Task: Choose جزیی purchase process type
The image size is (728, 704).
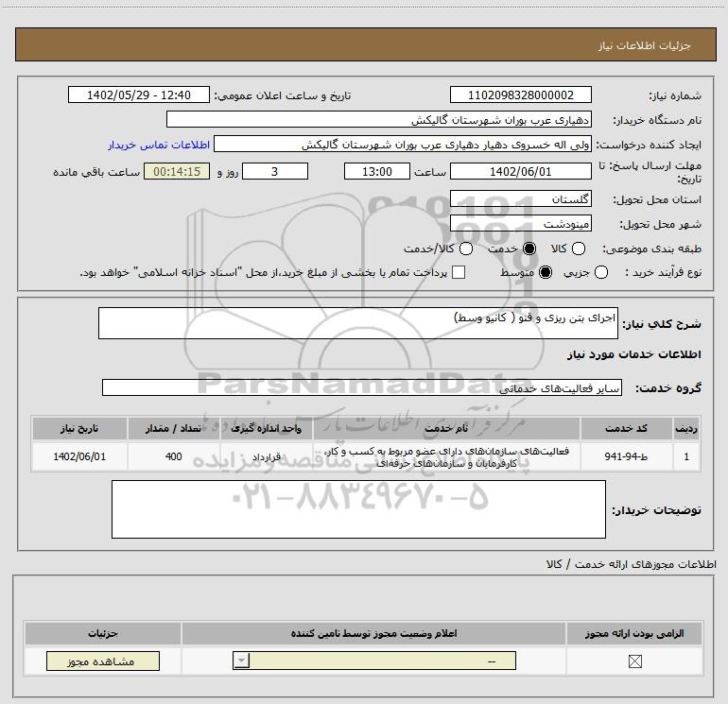Action: click(x=600, y=272)
